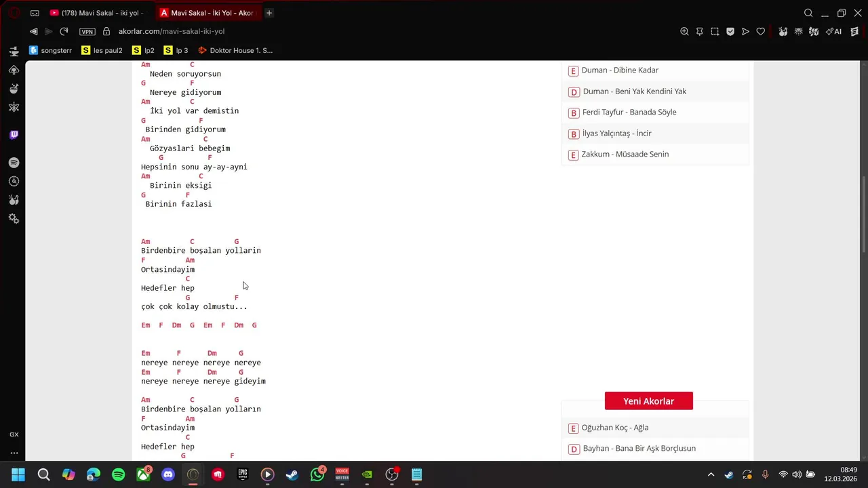Open the Windows Start menu

coord(18,474)
